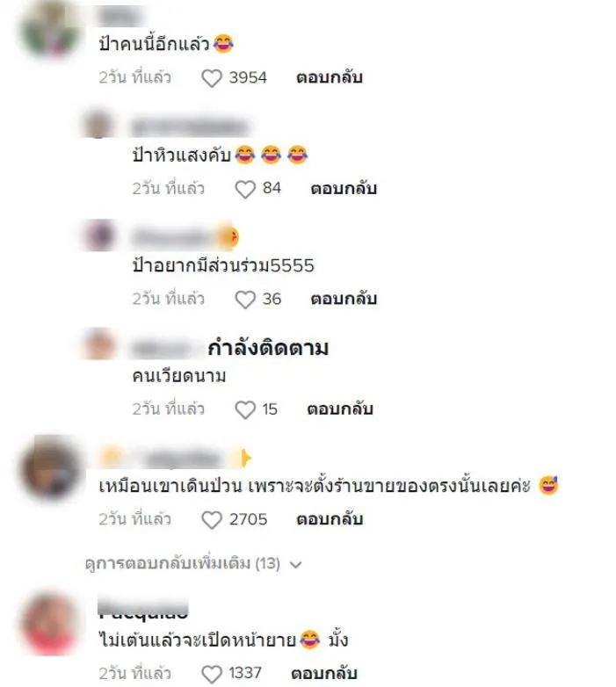
Task: Click the กำลังติดตาม following label
Action: 268,348
